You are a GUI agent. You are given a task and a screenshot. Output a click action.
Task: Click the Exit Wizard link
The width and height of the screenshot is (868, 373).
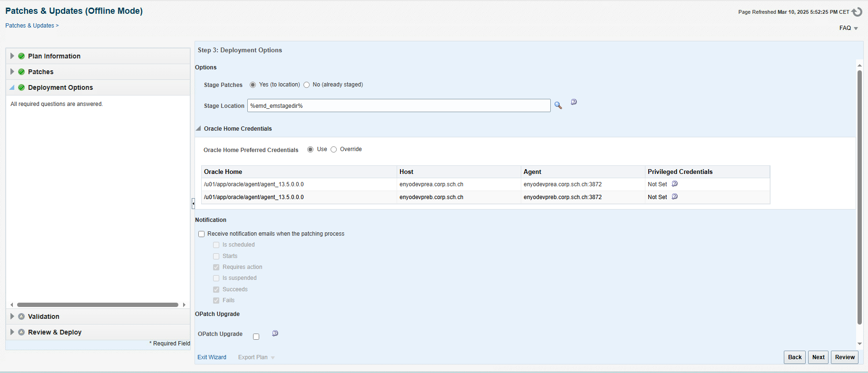[212, 357]
